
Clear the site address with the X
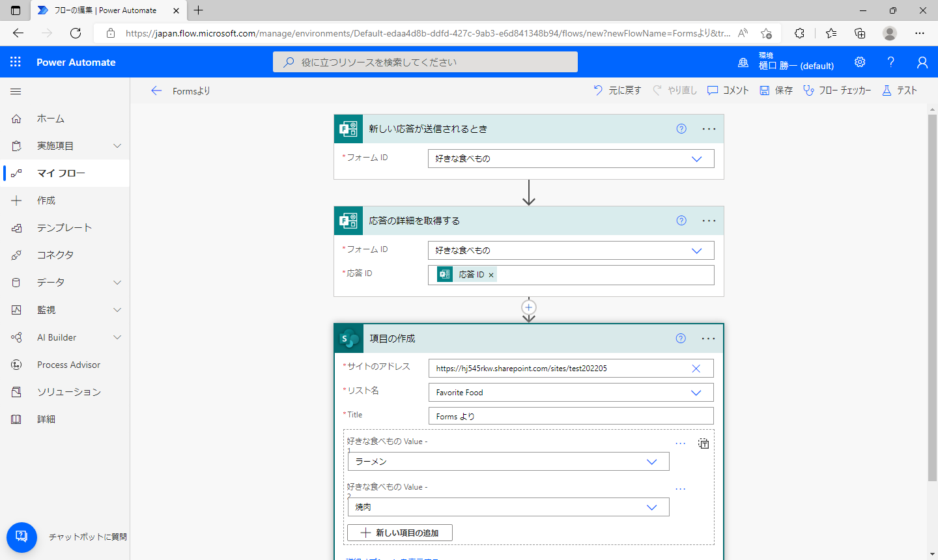tap(696, 369)
